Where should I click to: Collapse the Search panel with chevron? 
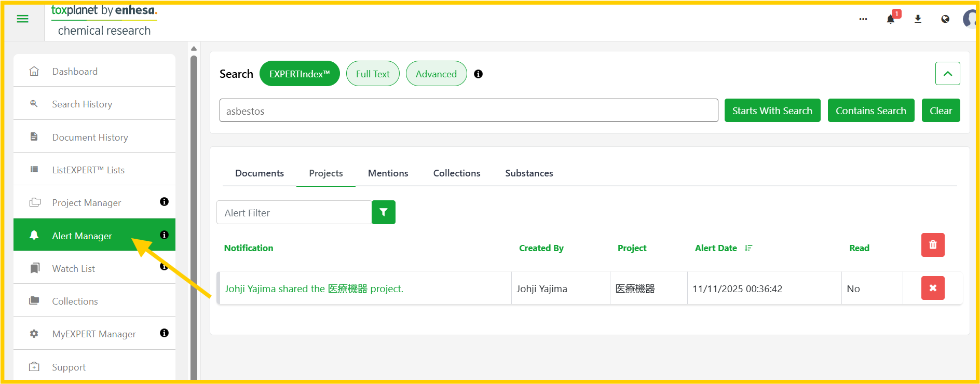[x=947, y=74]
